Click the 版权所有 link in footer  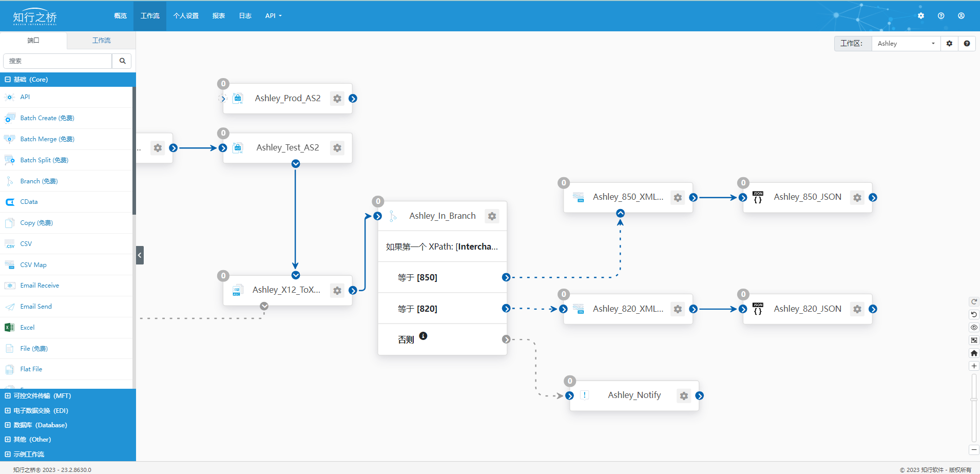coord(960,470)
